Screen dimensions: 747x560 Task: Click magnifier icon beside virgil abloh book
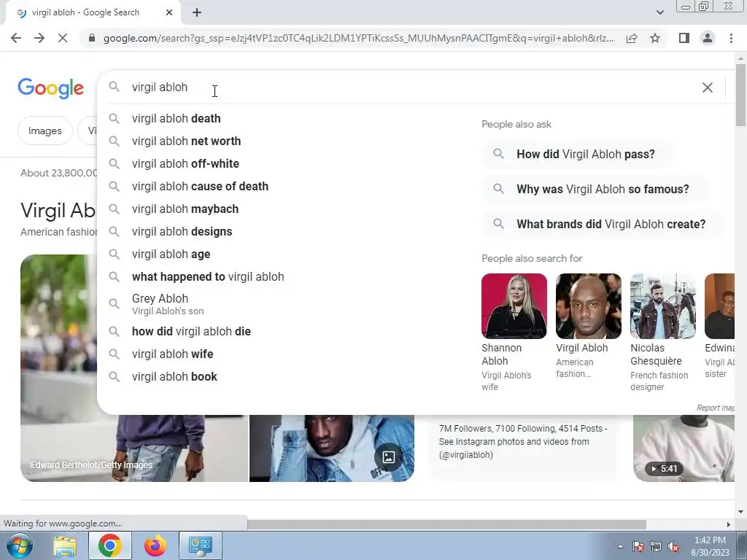114,377
